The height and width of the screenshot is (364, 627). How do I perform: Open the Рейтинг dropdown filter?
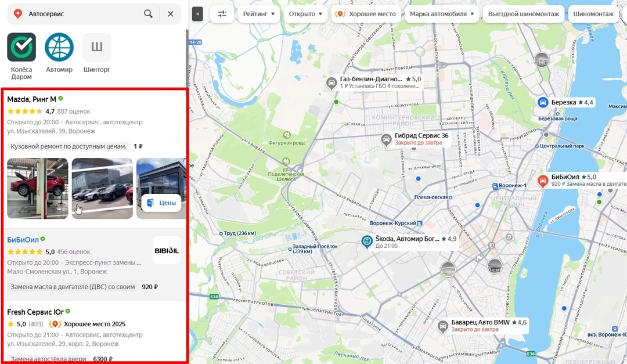click(x=259, y=14)
